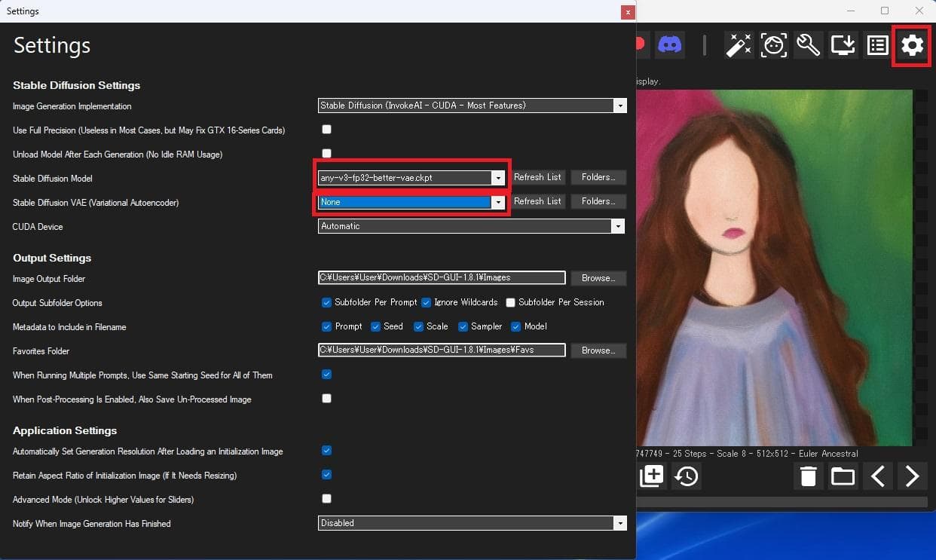This screenshot has width=936, height=560.
Task: Enable Use Full Precision checkbox
Action: (326, 130)
